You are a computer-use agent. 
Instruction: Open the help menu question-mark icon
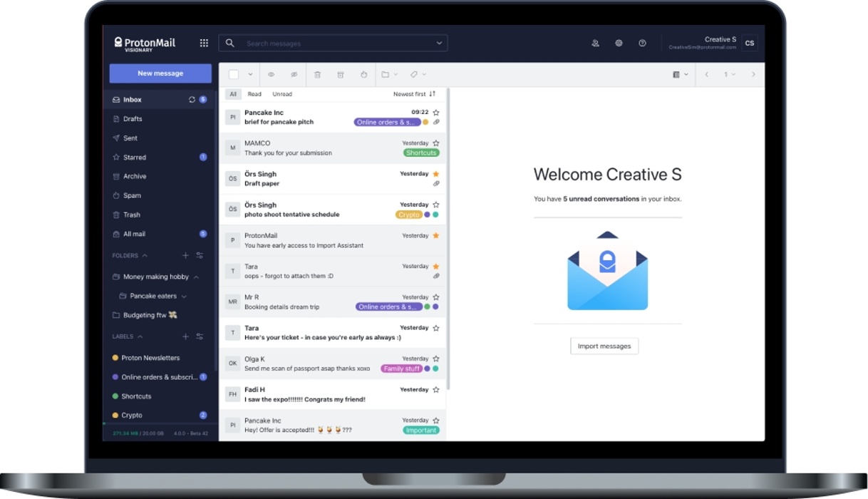click(642, 43)
